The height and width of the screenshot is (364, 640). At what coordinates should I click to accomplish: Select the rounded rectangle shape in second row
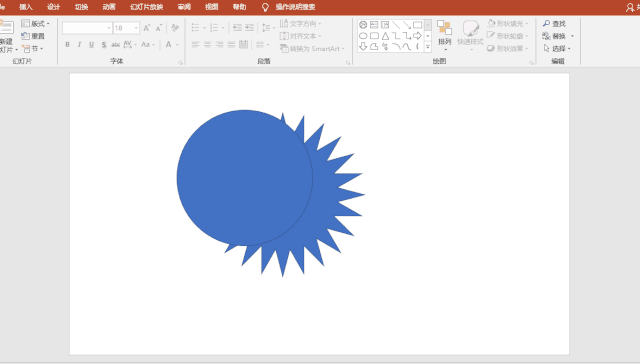[x=374, y=36]
